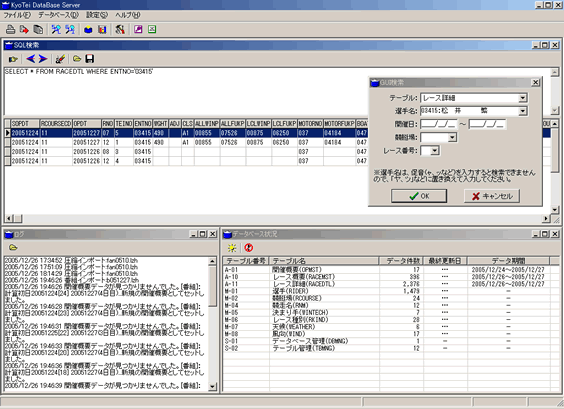Click the blue right arrow in SQL検索
This screenshot has height=409, width=564.
[x=43, y=59]
